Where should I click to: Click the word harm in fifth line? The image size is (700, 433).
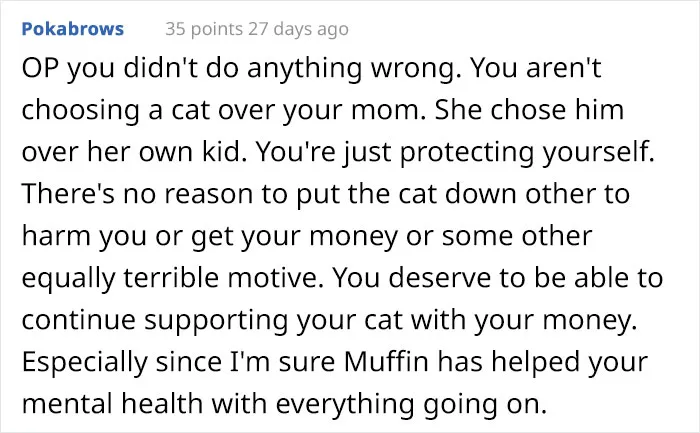tap(56, 236)
